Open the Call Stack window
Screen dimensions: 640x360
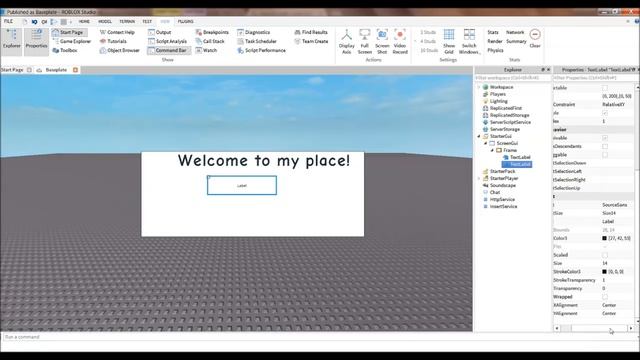(210, 41)
